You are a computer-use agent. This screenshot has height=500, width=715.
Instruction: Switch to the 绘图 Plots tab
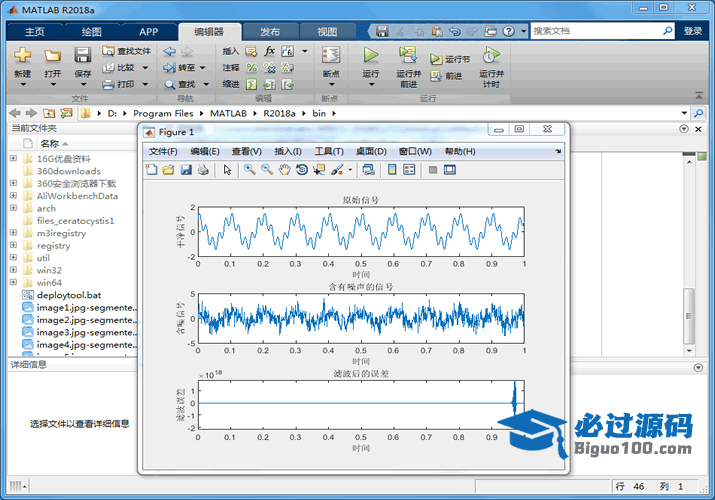coord(92,32)
